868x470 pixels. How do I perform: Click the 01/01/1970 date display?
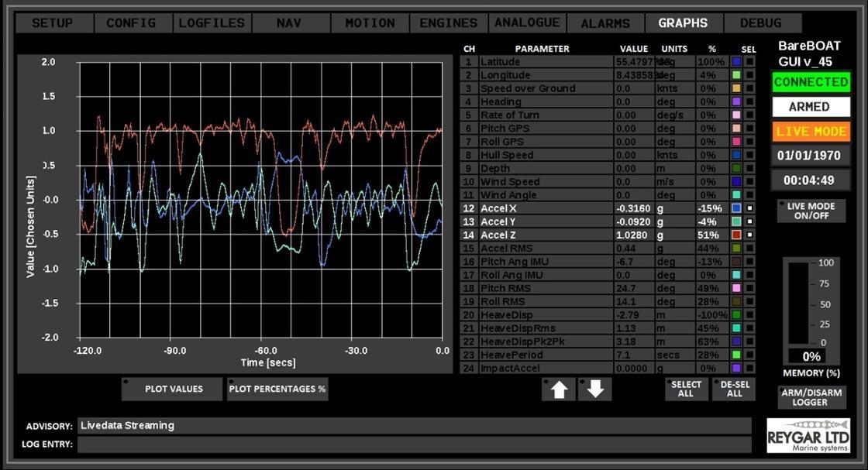coord(811,157)
